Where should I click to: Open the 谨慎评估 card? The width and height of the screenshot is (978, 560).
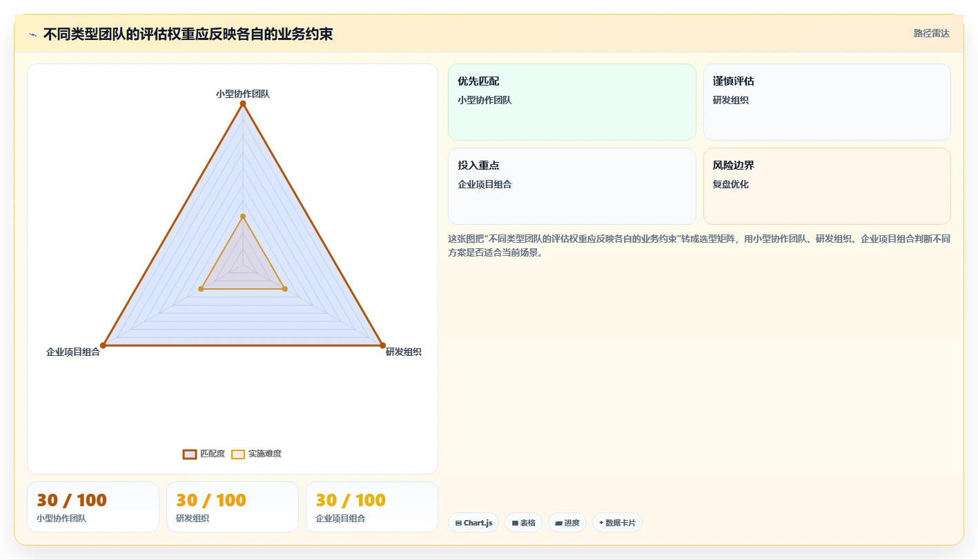(x=827, y=102)
